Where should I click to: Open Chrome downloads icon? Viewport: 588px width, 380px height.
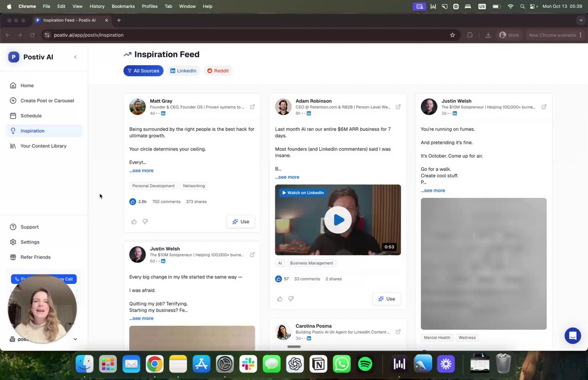click(x=488, y=35)
